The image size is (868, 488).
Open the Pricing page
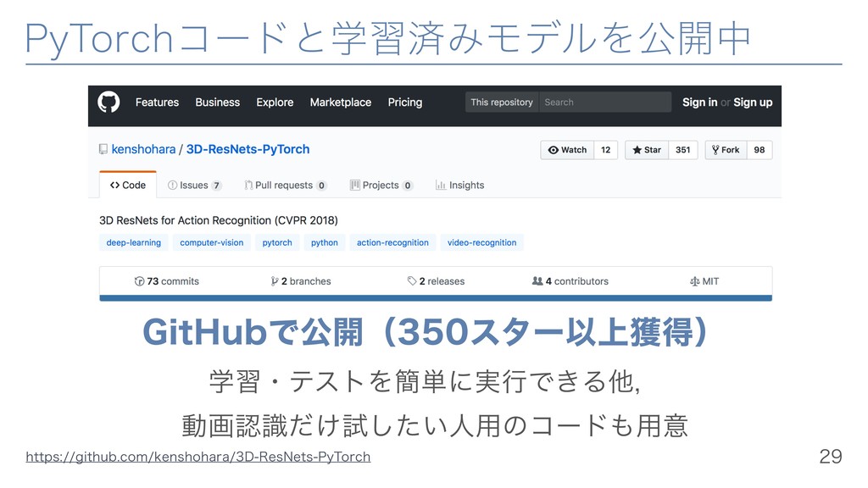(x=404, y=103)
